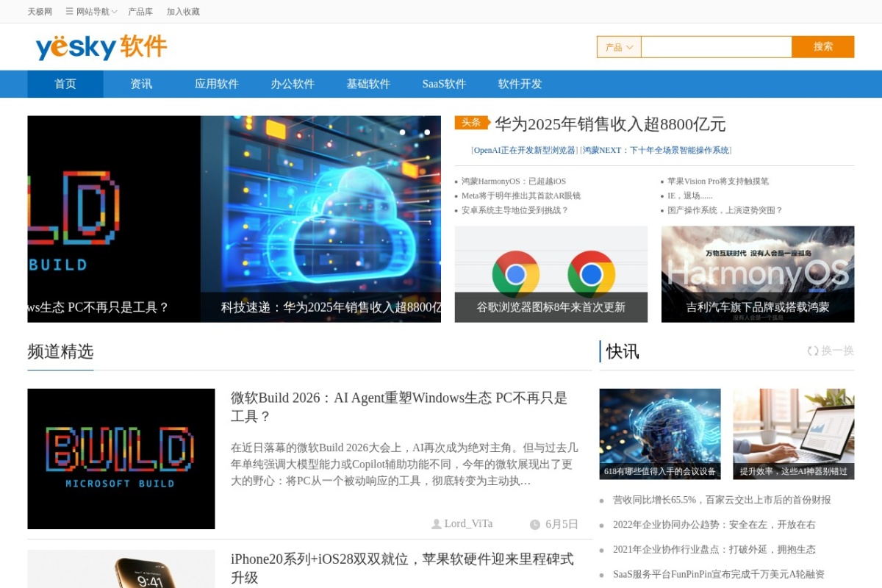Open 苹果Vision Pro将支持触摸笔 headline
The image size is (882, 588).
(x=718, y=182)
